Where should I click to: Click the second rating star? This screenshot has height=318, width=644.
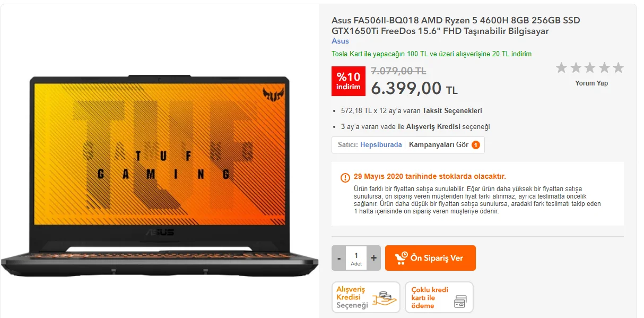pyautogui.click(x=576, y=67)
